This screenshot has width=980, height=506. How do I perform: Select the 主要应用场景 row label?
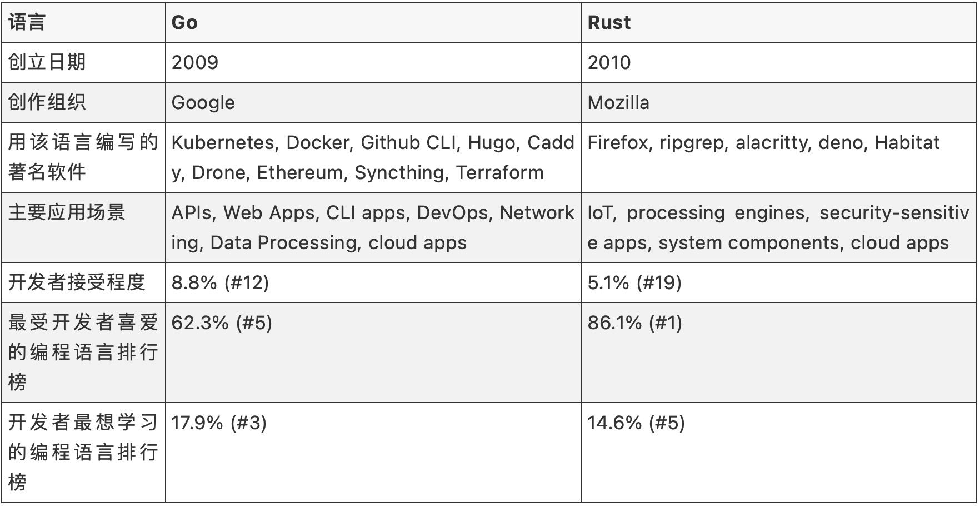pyautogui.click(x=67, y=212)
